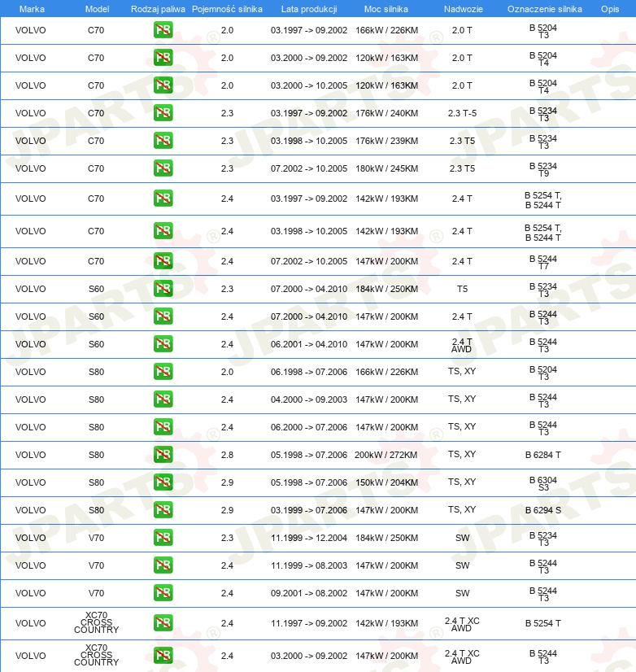Select fuel icon in S80 B 6294 S row
The height and width of the screenshot is (672, 636).
[x=163, y=509]
